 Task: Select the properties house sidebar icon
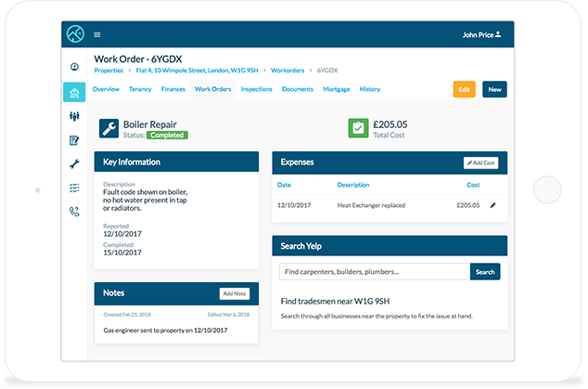click(x=74, y=92)
